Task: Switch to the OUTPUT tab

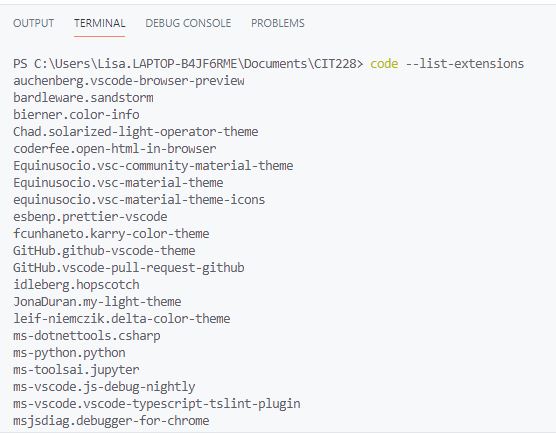Action: [x=33, y=23]
